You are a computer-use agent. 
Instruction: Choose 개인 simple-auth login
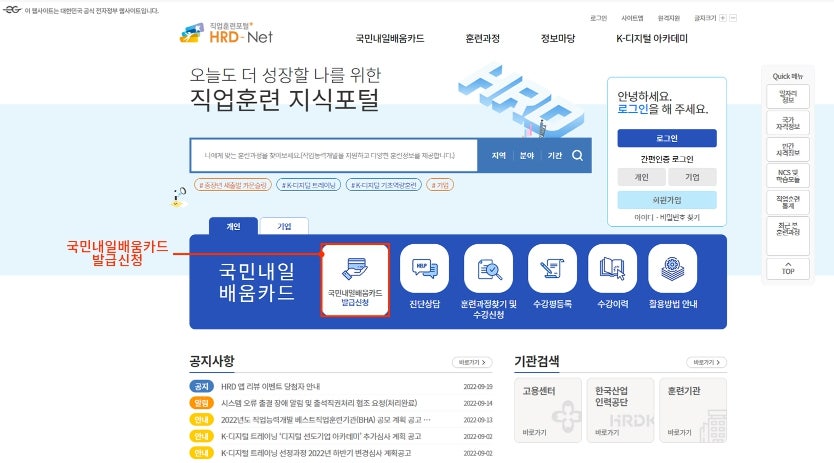[641, 177]
